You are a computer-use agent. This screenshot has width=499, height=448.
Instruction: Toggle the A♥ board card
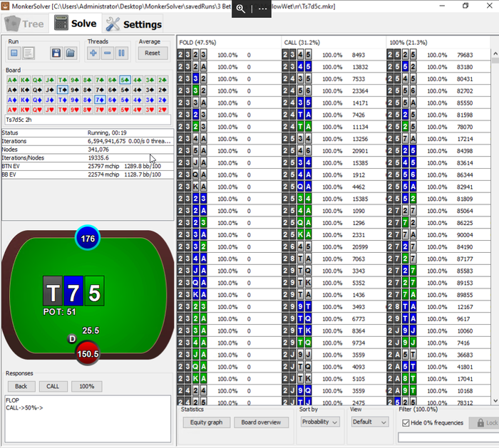[12, 110]
